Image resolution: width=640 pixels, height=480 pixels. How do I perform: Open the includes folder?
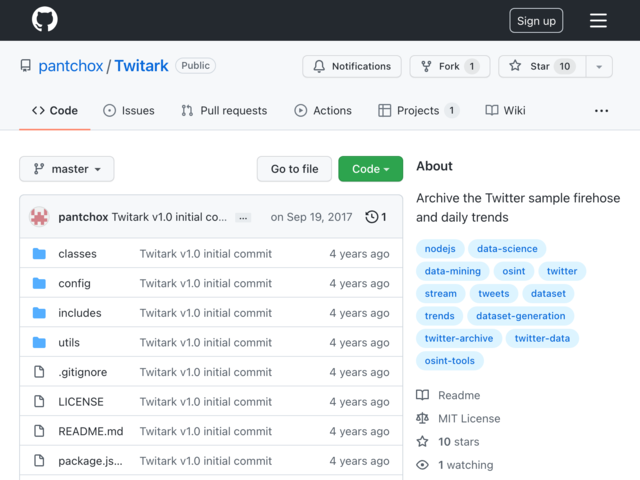80,313
